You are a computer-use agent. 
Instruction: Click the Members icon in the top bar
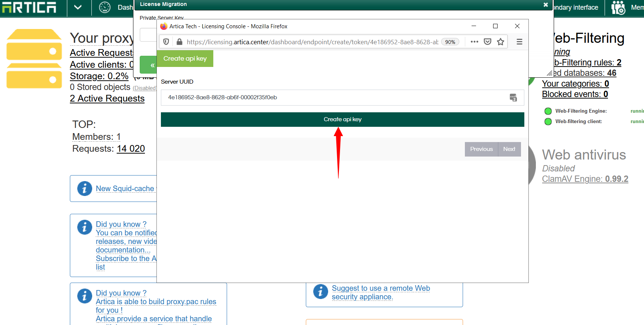coord(618,7)
